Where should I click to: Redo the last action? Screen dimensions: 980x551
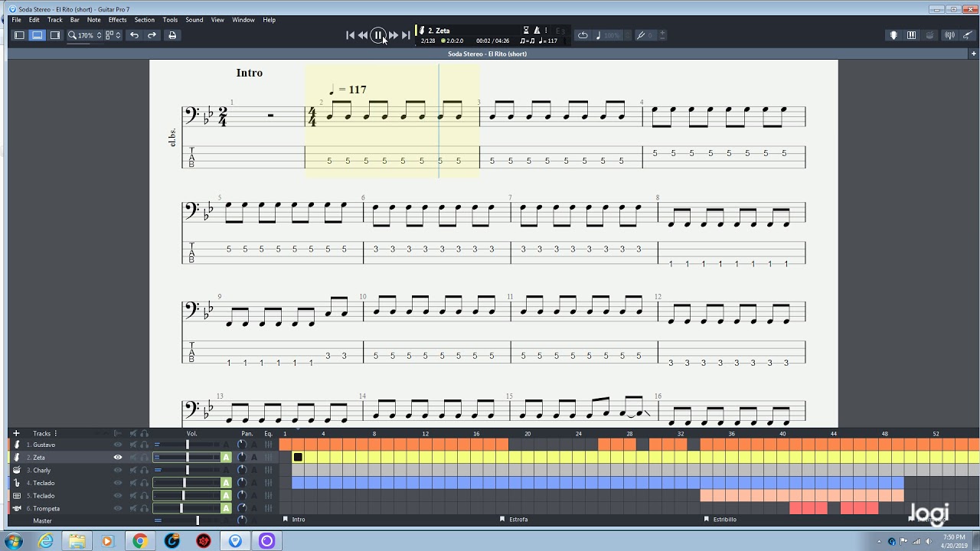pyautogui.click(x=152, y=35)
